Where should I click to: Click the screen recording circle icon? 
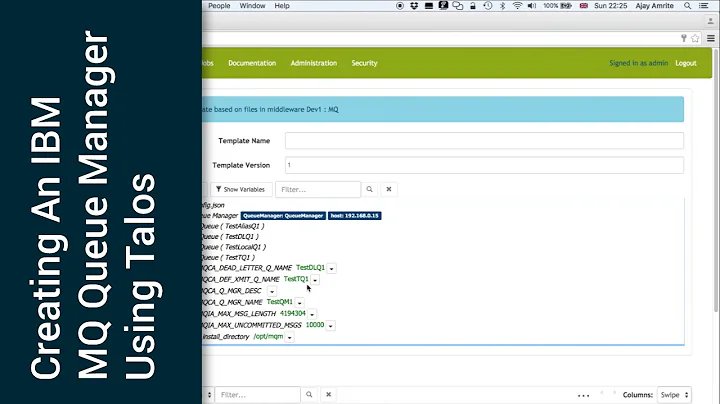tap(400, 6)
